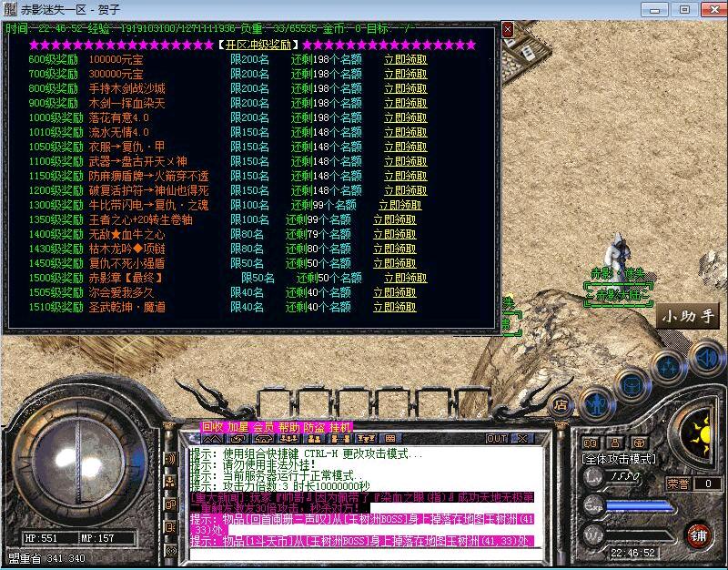
Task: Open the 会员 menu above chat
Action: pyautogui.click(x=264, y=427)
